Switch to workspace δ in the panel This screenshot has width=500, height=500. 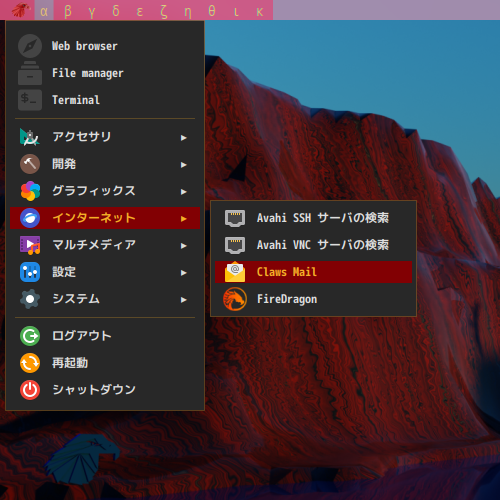[116, 11]
